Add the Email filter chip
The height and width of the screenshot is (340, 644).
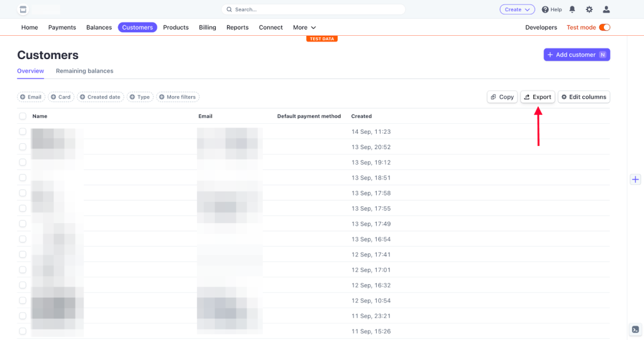31,97
